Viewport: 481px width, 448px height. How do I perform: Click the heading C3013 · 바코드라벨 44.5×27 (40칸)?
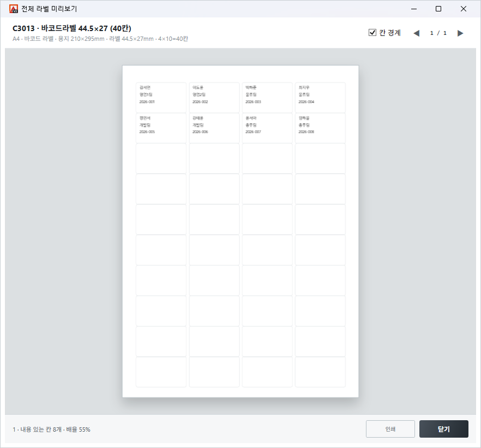tap(72, 28)
